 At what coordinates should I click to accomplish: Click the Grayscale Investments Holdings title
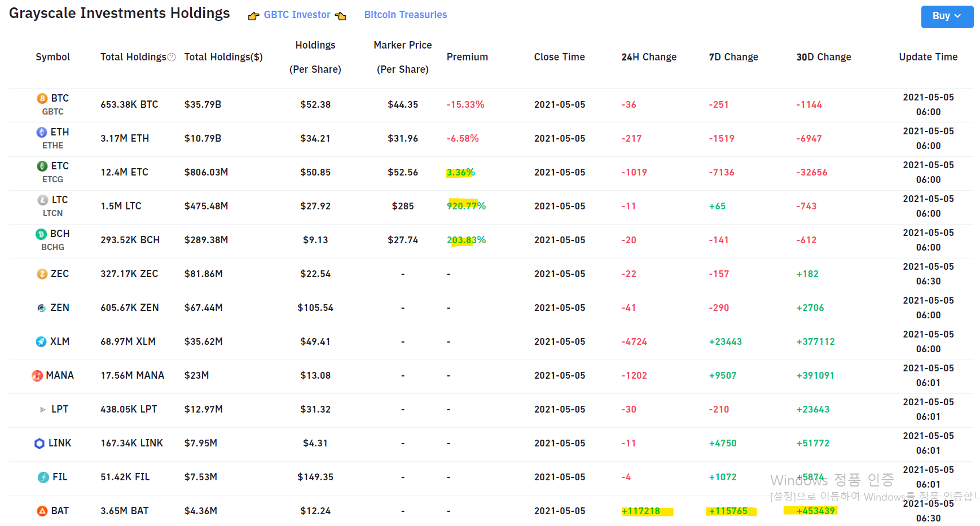point(120,14)
